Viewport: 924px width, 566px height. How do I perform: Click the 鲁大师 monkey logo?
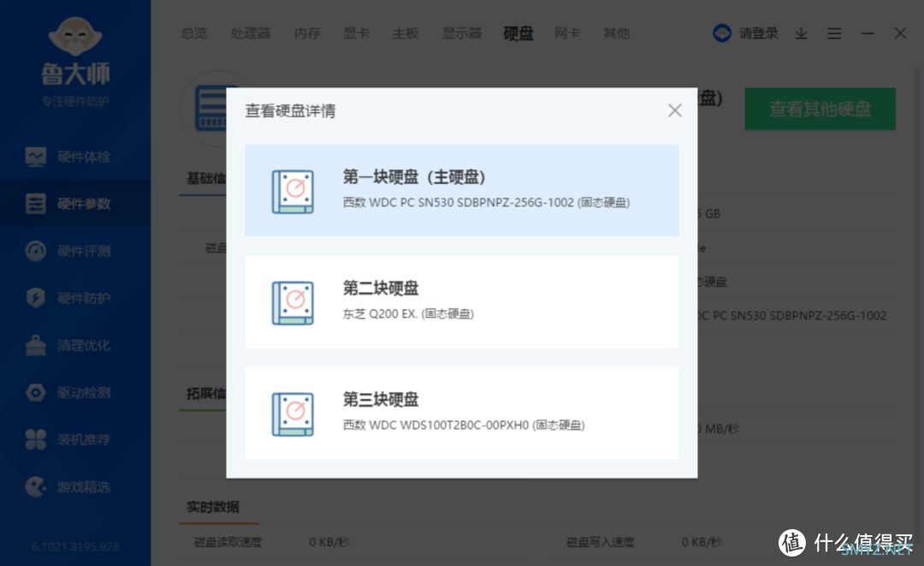(75, 36)
